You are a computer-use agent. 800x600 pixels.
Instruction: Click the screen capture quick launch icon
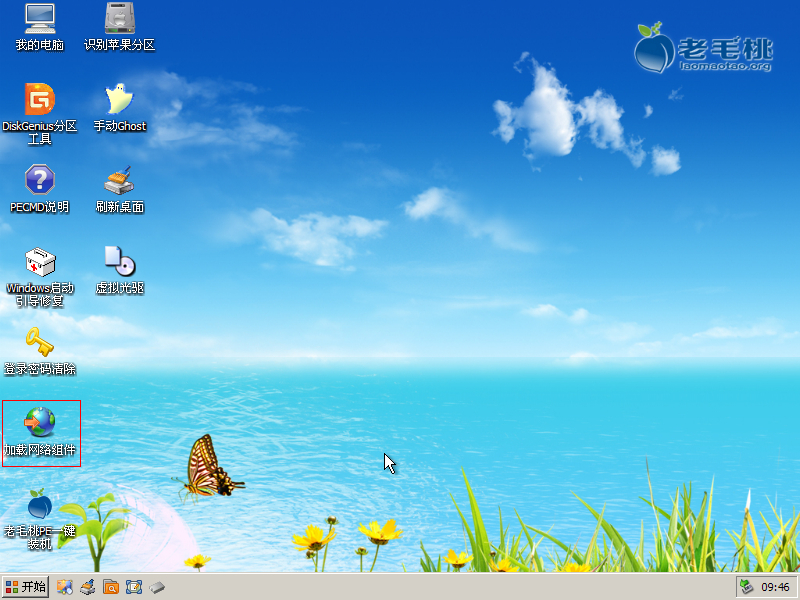pyautogui.click(x=134, y=587)
